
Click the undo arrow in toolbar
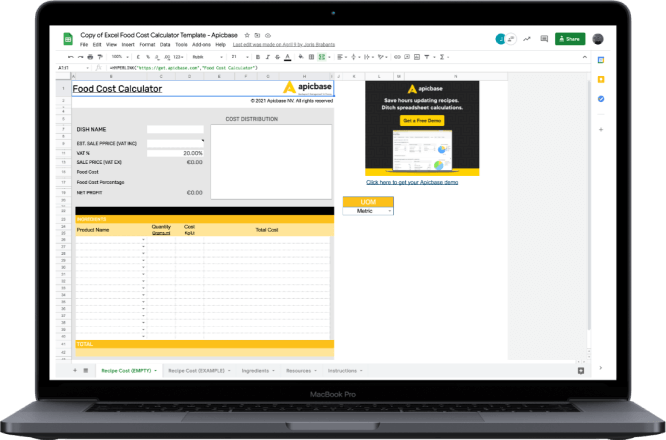71,57
